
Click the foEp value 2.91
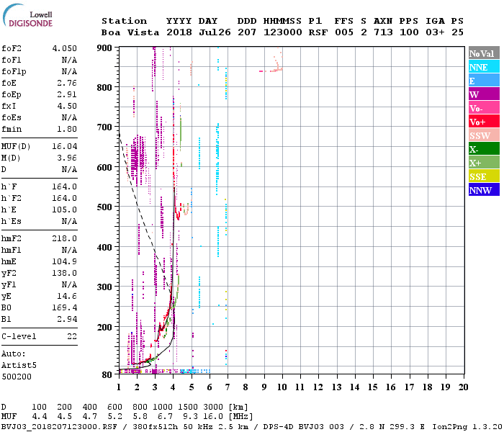(x=67, y=94)
